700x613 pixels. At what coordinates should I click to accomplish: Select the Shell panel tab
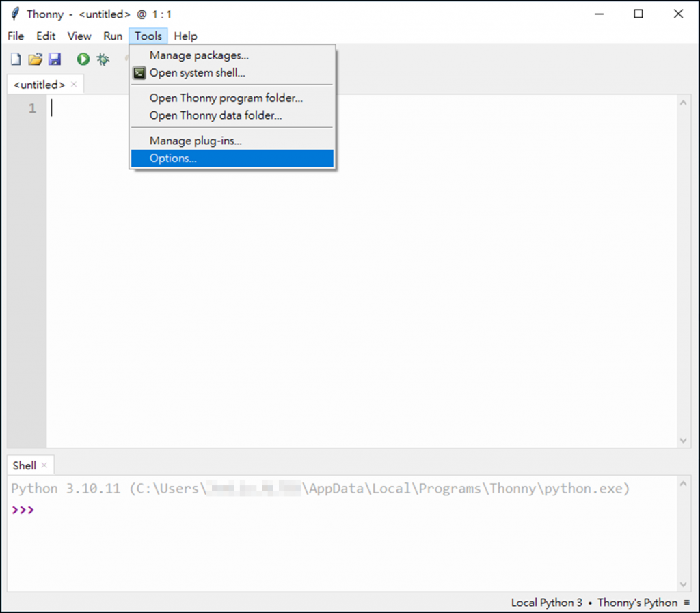point(24,466)
